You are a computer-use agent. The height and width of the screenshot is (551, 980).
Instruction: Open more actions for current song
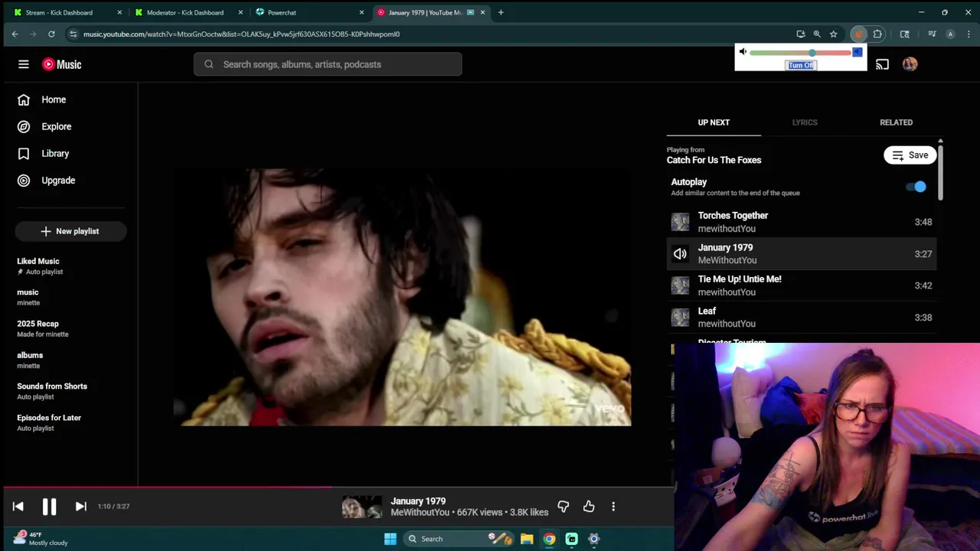tap(613, 506)
